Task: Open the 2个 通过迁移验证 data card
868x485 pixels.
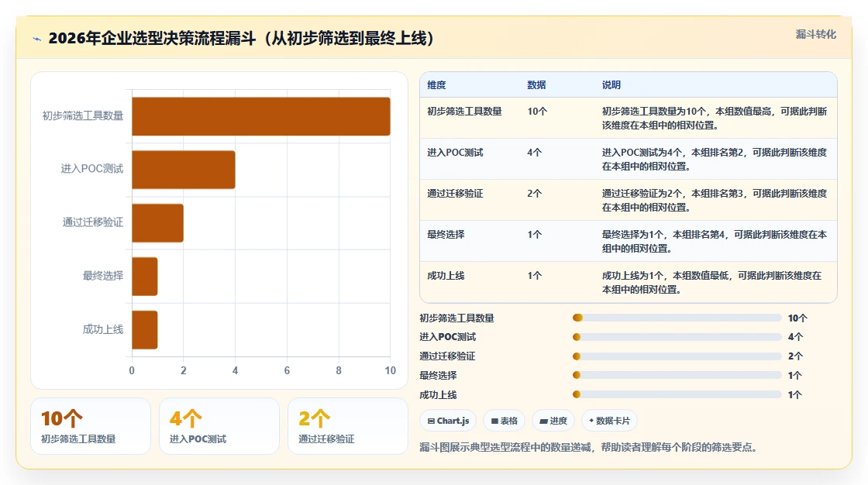Action: click(348, 426)
